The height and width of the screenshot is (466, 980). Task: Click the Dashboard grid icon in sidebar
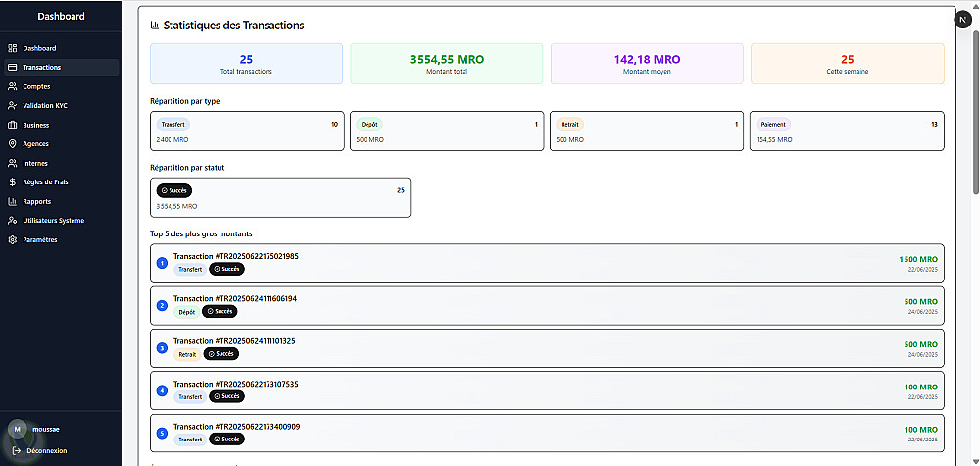point(12,48)
